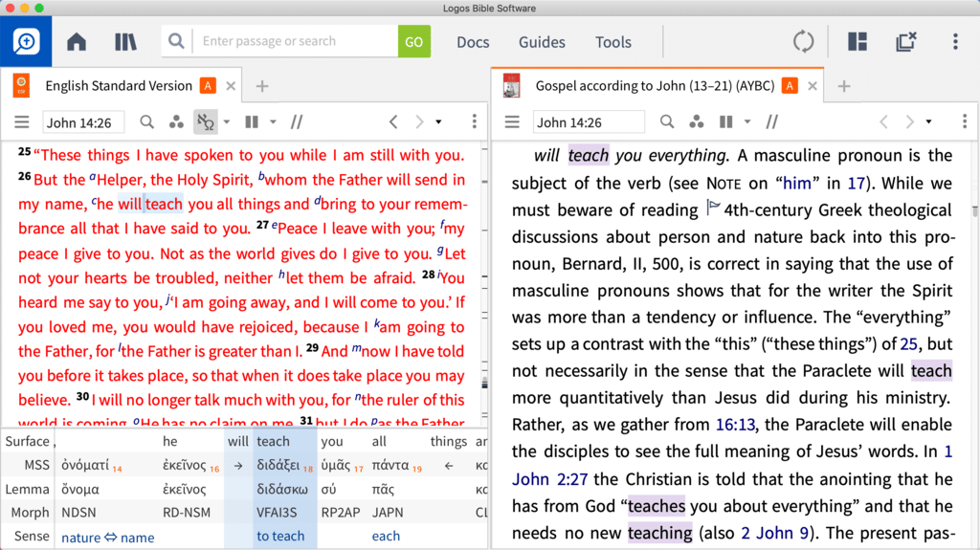Close the Gospel according to John tab

(x=813, y=86)
